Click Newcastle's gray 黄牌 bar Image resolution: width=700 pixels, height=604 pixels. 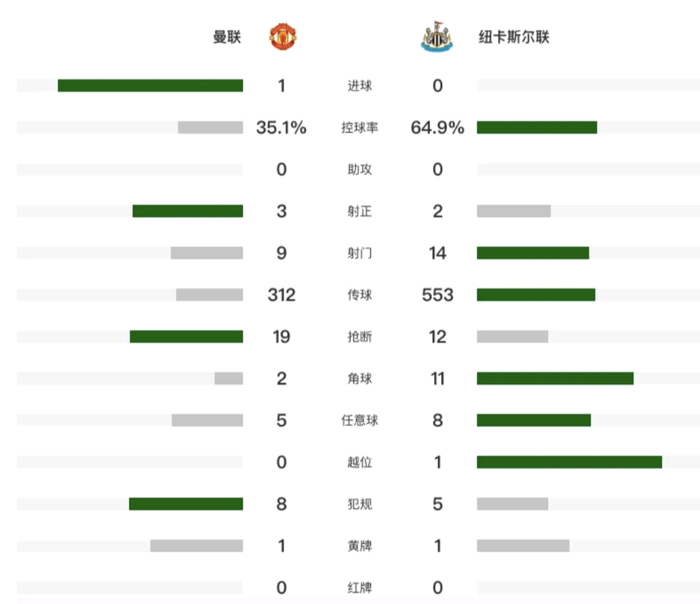click(x=523, y=546)
